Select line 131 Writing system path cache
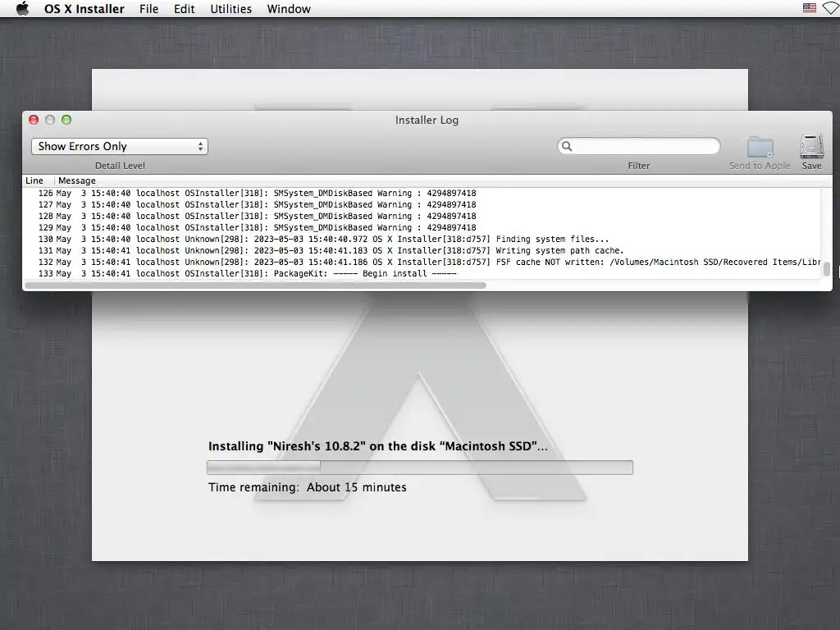 (x=422, y=251)
